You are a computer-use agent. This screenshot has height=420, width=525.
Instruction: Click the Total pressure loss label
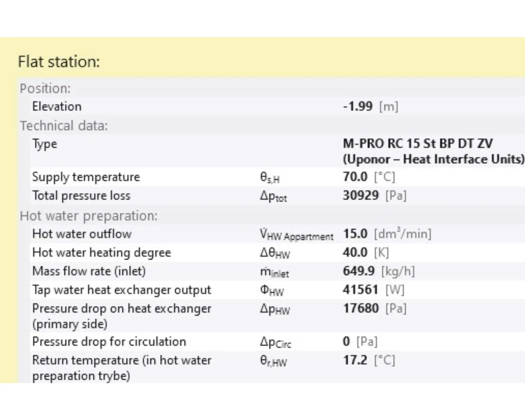click(81, 196)
